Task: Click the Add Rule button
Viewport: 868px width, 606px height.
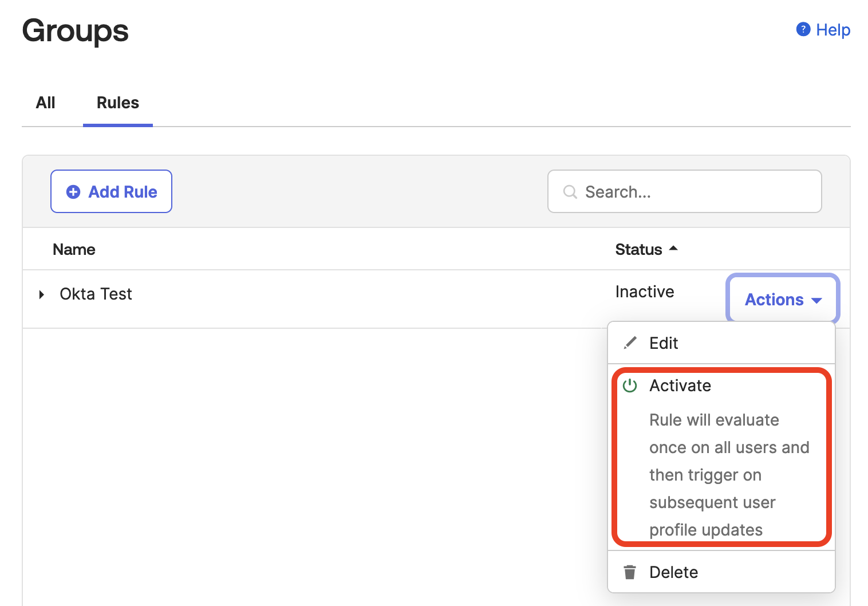Action: pyautogui.click(x=111, y=192)
